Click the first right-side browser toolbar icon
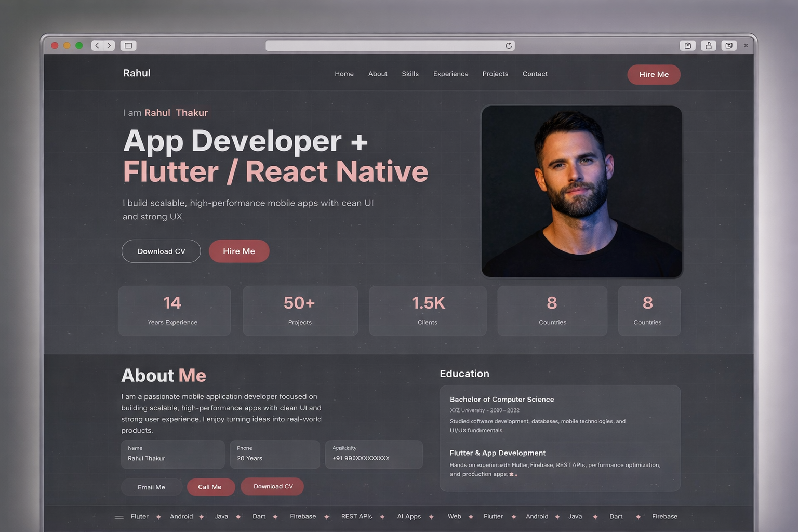Image resolution: width=798 pixels, height=532 pixels. tap(687, 46)
